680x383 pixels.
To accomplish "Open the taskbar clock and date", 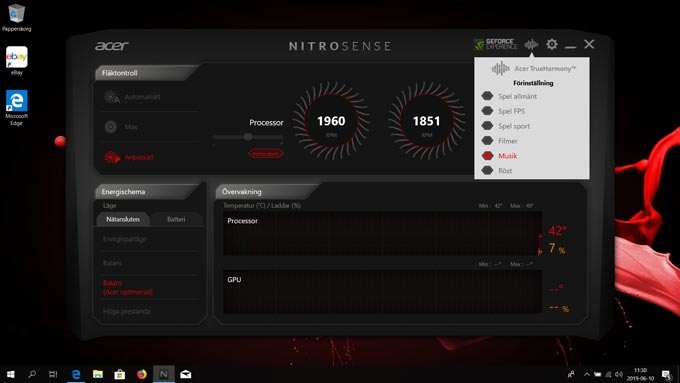I will (x=641, y=374).
